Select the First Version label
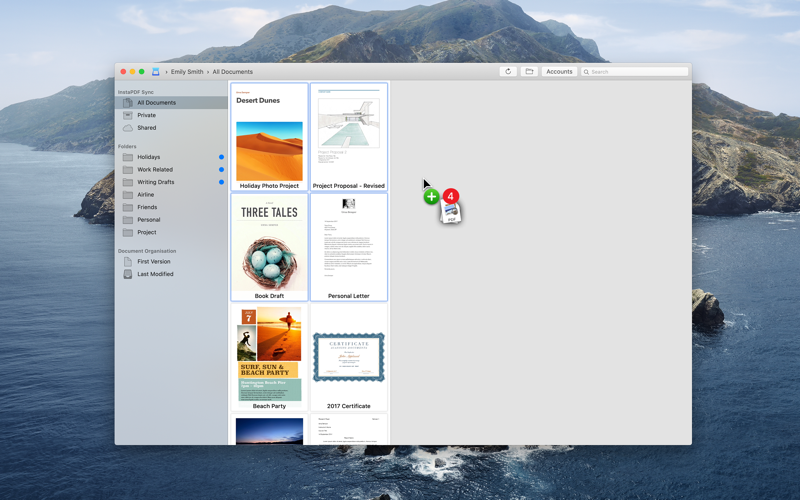 (x=154, y=262)
